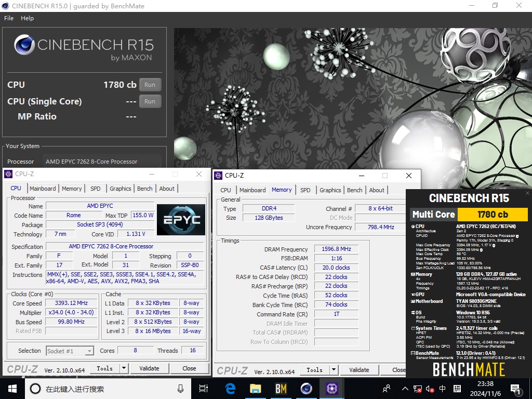Screen dimensions: 532x399
Task: Open About tab in right CPU-Z
Action: click(377, 190)
